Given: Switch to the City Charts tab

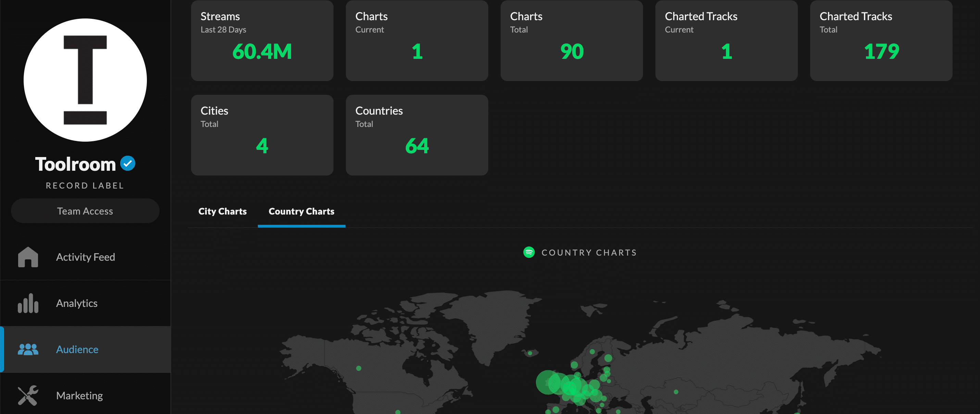Looking at the screenshot, I should pos(222,211).
